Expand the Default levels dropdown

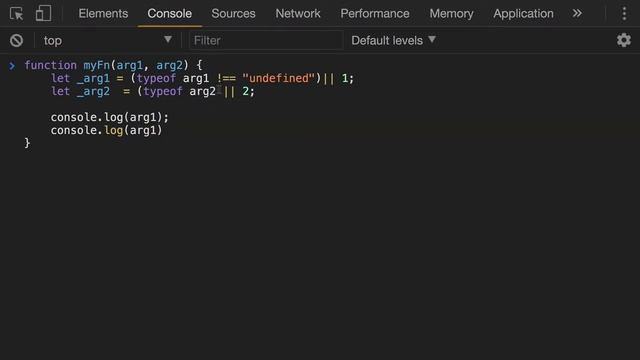coord(393,40)
